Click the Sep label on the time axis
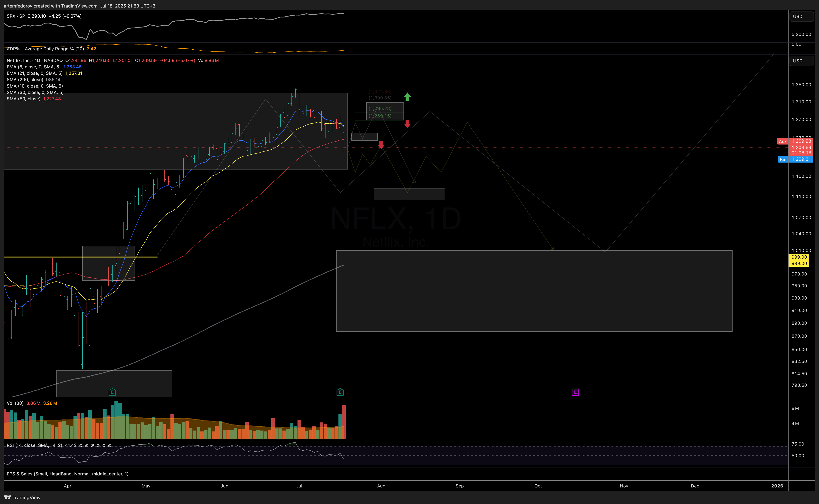The height and width of the screenshot is (504, 819). click(460, 486)
